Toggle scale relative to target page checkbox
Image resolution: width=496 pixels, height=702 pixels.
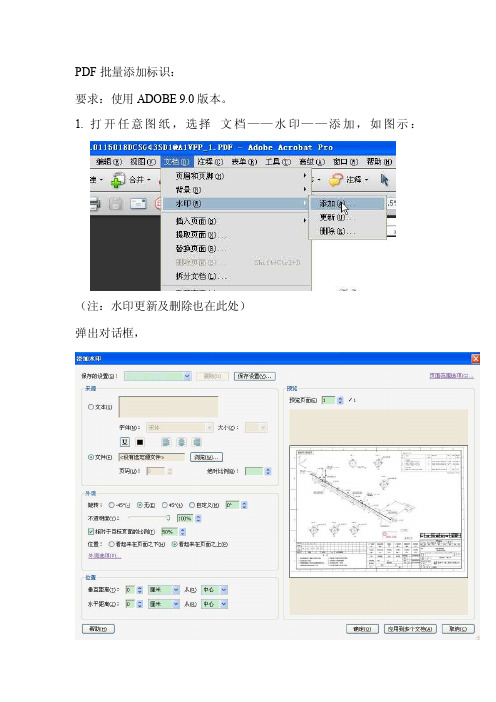pos(91,531)
